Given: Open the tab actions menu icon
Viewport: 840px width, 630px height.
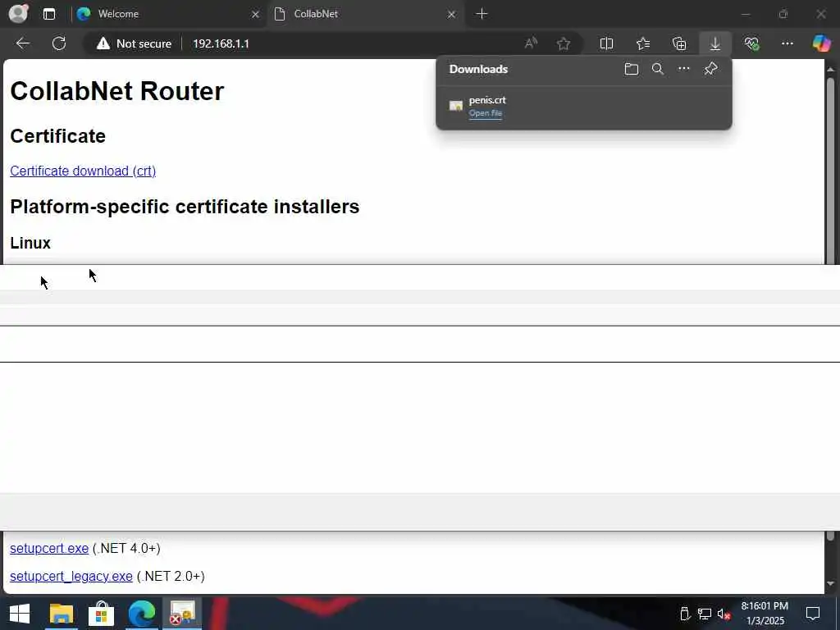Looking at the screenshot, I should [x=49, y=14].
